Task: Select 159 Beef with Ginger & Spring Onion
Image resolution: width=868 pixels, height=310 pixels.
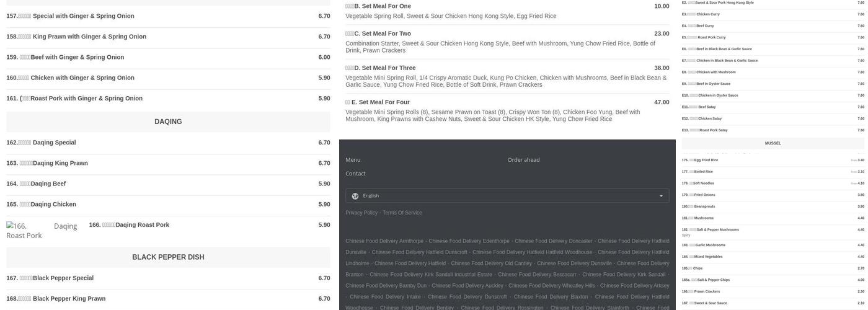Action: point(168,57)
